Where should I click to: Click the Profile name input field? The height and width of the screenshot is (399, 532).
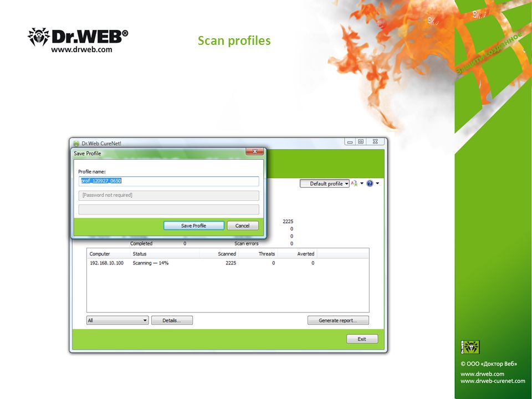(x=168, y=181)
